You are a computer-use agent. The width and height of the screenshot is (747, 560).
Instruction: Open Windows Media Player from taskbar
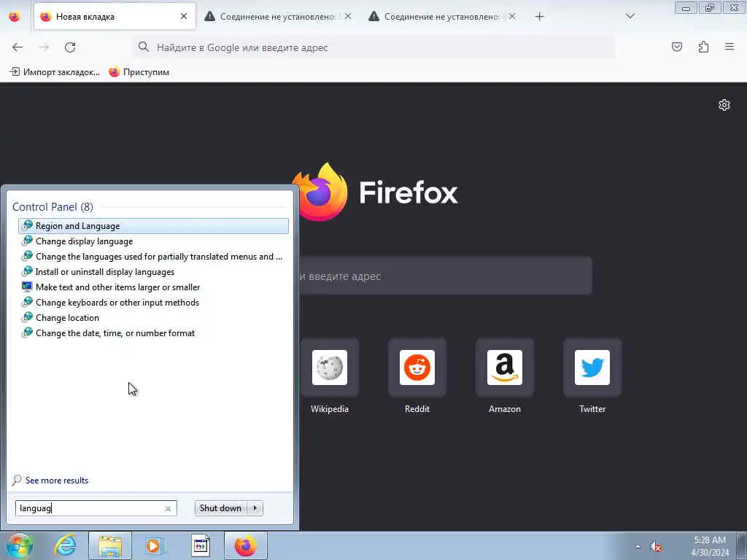pyautogui.click(x=154, y=545)
